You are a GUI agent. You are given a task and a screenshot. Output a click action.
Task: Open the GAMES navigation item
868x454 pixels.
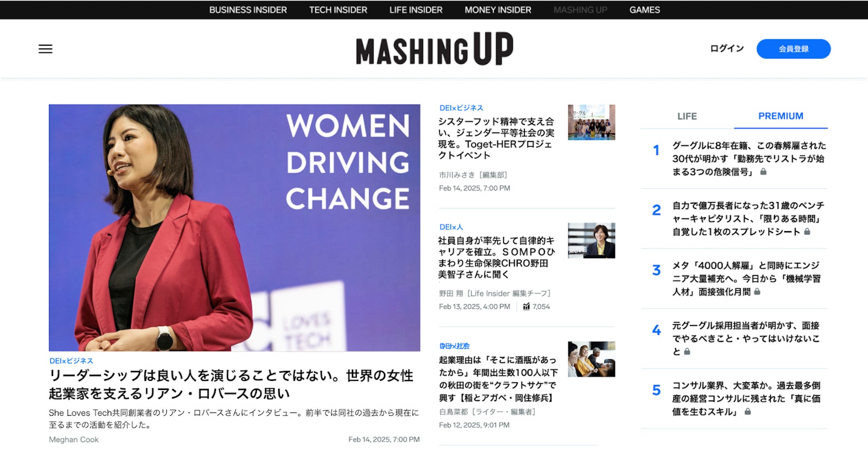(644, 10)
